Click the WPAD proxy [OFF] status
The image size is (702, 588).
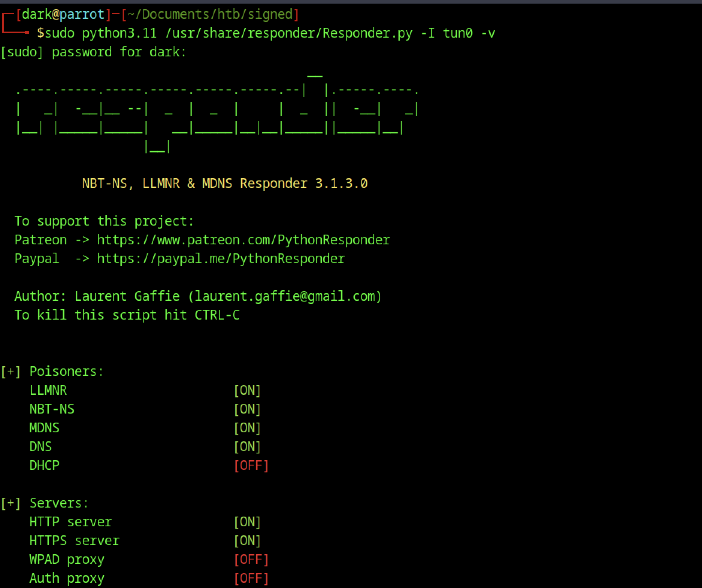(x=251, y=559)
